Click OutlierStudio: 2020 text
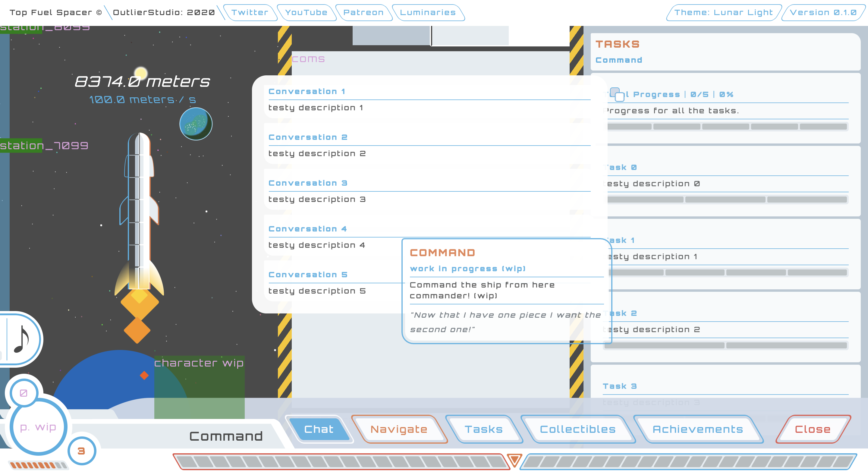 click(x=164, y=12)
